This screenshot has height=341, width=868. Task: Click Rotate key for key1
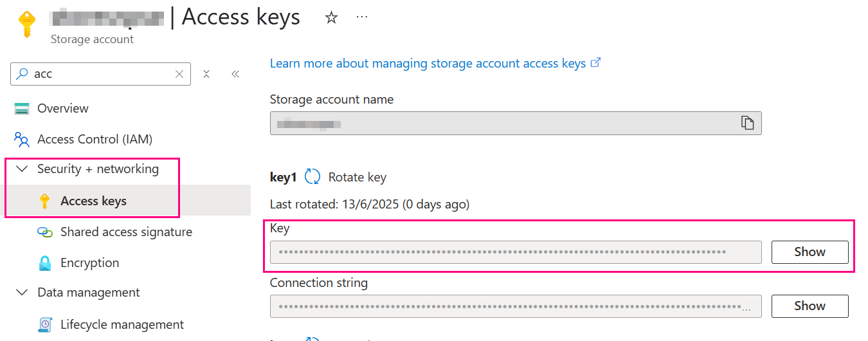[357, 177]
